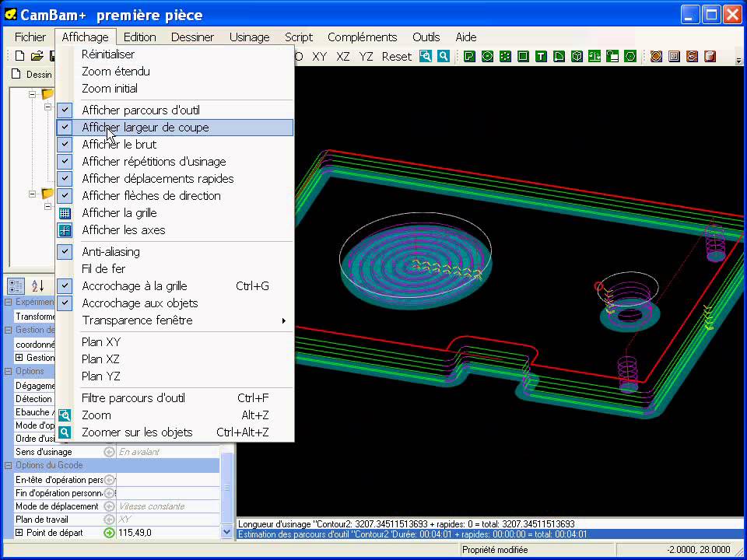Toggle Afficher répétitions d'usinage option

(174, 162)
